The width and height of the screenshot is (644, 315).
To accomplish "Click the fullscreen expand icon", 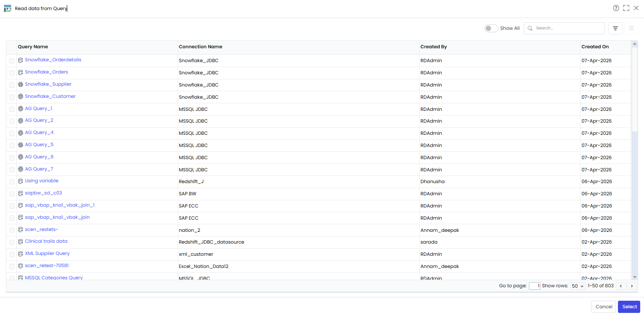I will 626,8.
